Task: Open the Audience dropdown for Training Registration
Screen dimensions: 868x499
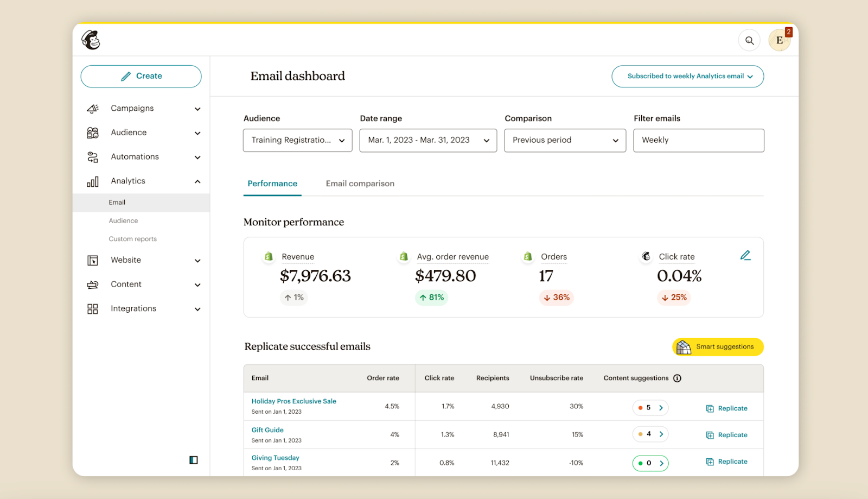Action: click(x=297, y=140)
